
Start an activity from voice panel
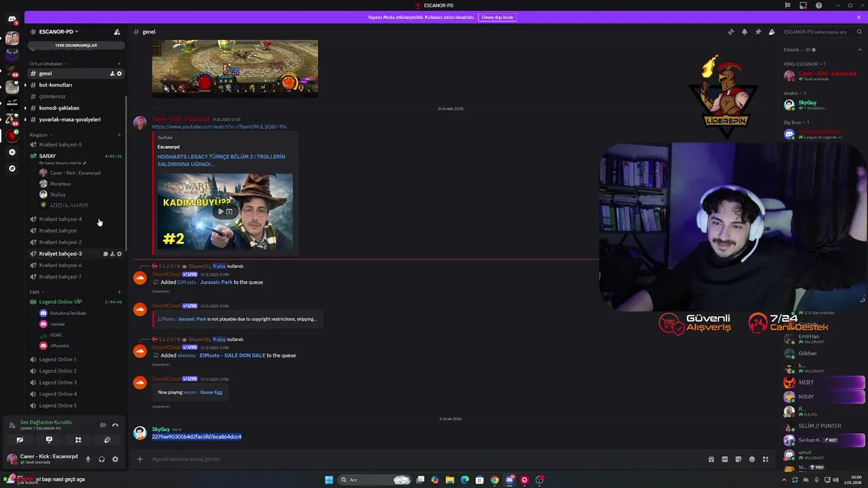[78, 440]
